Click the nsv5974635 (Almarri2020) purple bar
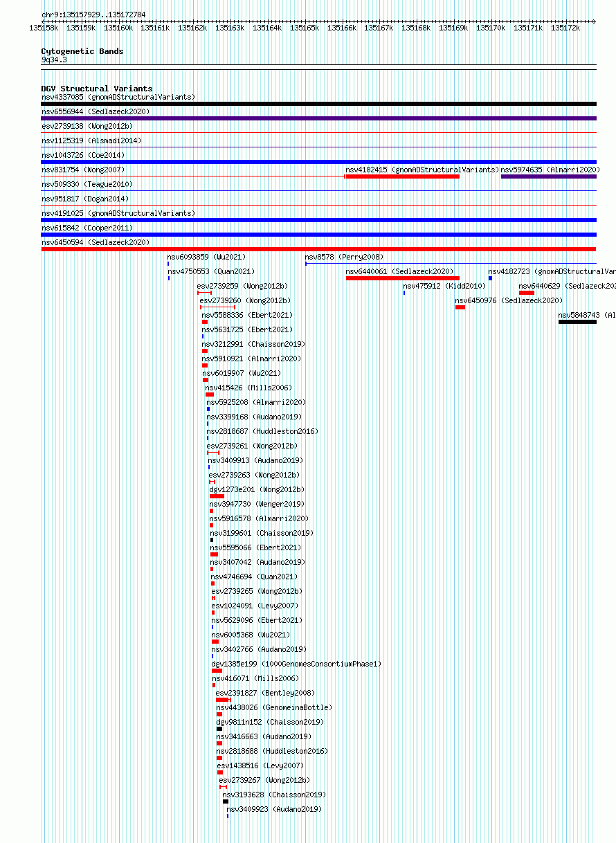The width and height of the screenshot is (616, 843). click(549, 176)
